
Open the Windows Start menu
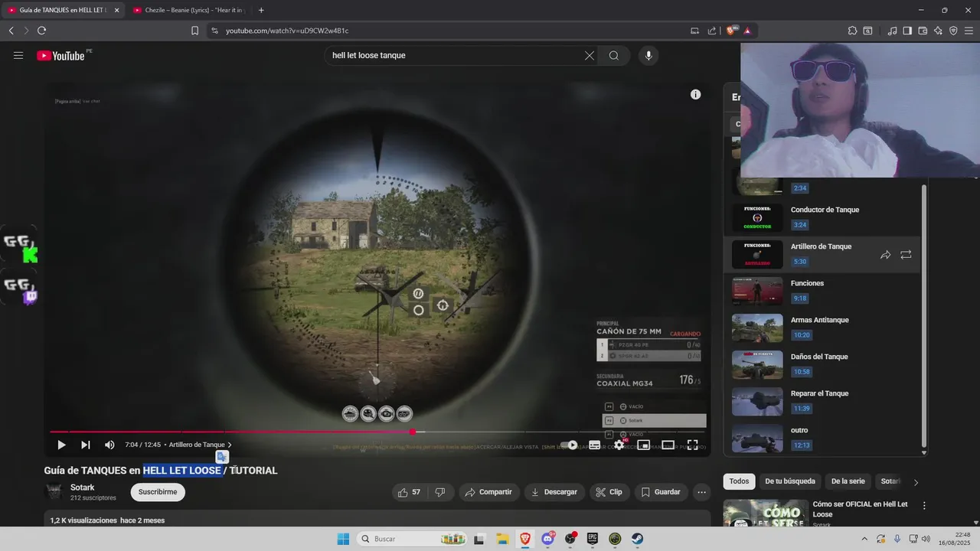coord(343,539)
